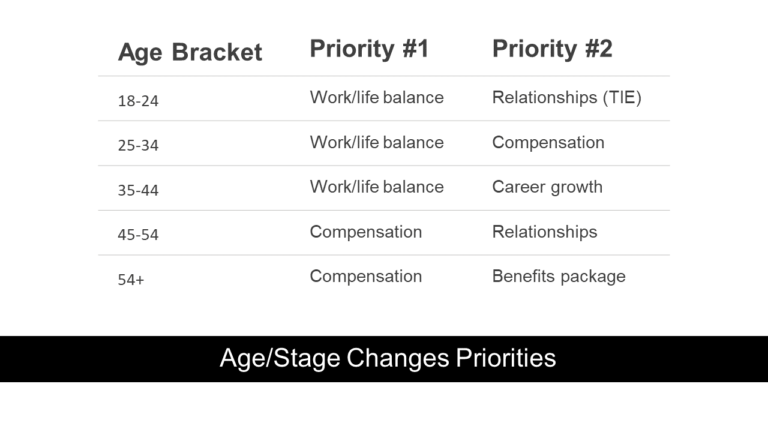Image resolution: width=768 pixels, height=432 pixels.
Task: Select Priority #2 'Compensation' in the 25-34 row
Action: [548, 142]
